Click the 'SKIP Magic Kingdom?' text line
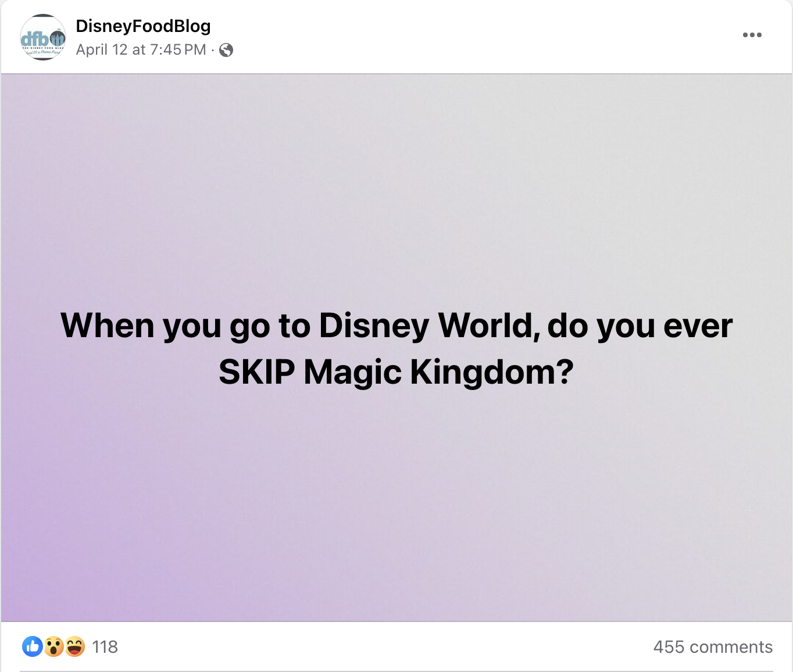793x672 pixels. click(x=396, y=372)
